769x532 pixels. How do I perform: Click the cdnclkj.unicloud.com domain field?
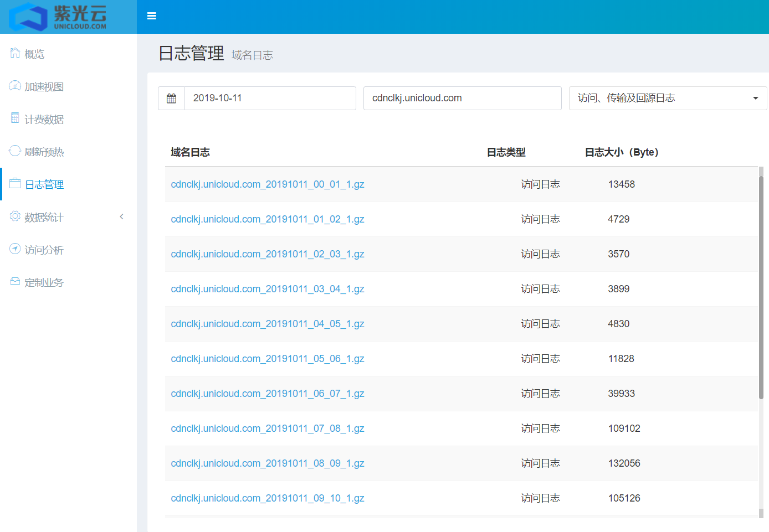(x=463, y=98)
